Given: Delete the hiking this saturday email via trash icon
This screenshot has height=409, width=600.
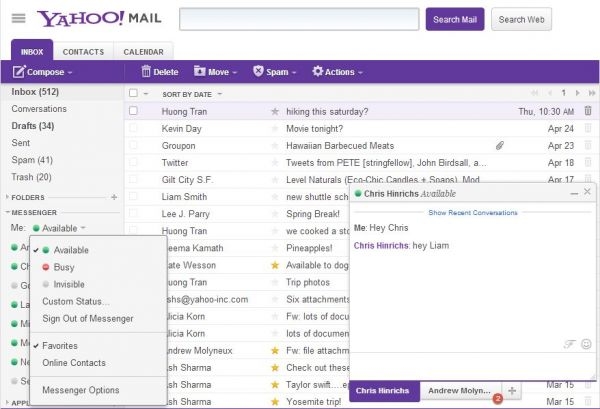Looking at the screenshot, I should click(x=588, y=111).
